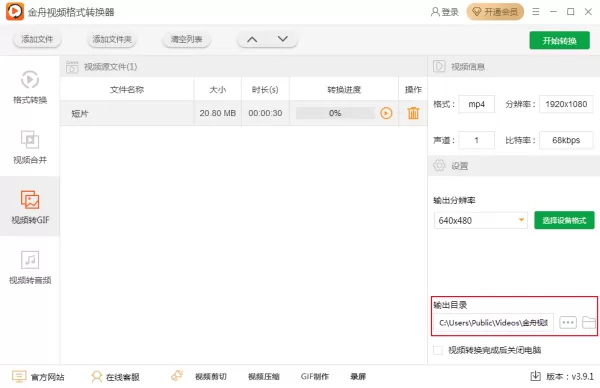Click the 清空列表 button
This screenshot has width=600, height=388.
186,39
